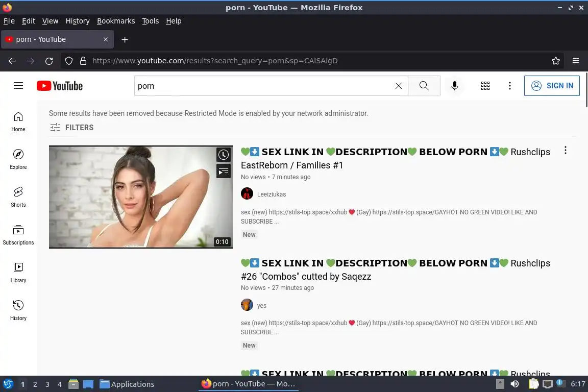Click the Firefox taskbar window entry

249,384
